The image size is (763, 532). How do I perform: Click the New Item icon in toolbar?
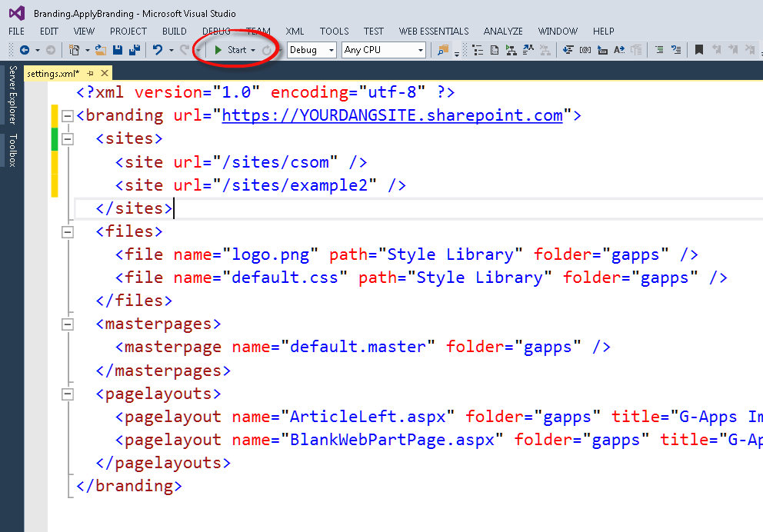[x=74, y=50]
